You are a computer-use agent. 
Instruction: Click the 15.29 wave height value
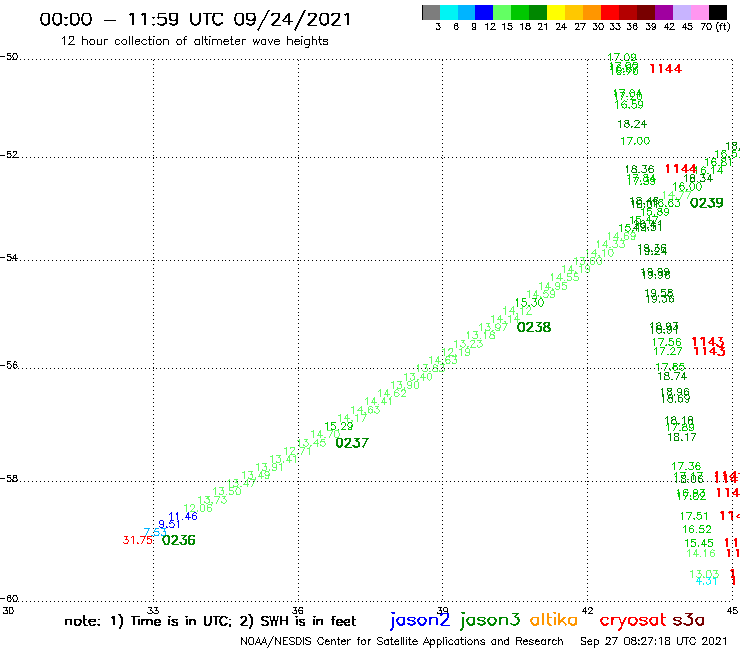point(339,426)
